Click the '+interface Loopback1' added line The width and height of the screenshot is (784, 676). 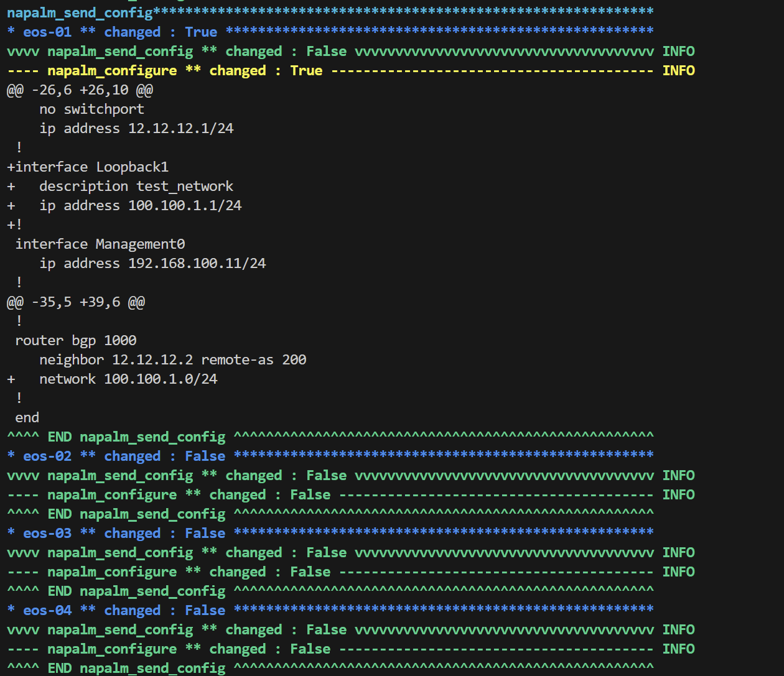click(88, 167)
